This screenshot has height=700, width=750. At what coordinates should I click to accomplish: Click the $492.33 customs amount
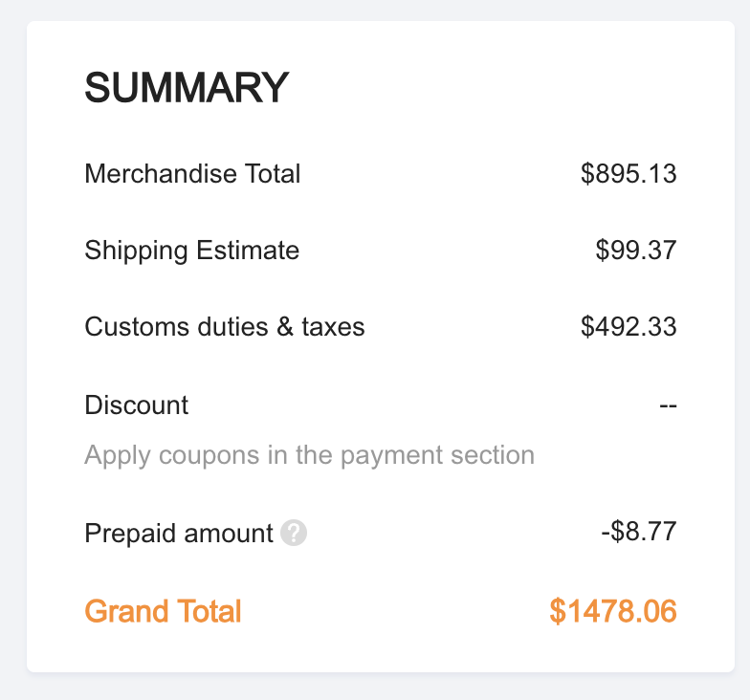629,327
